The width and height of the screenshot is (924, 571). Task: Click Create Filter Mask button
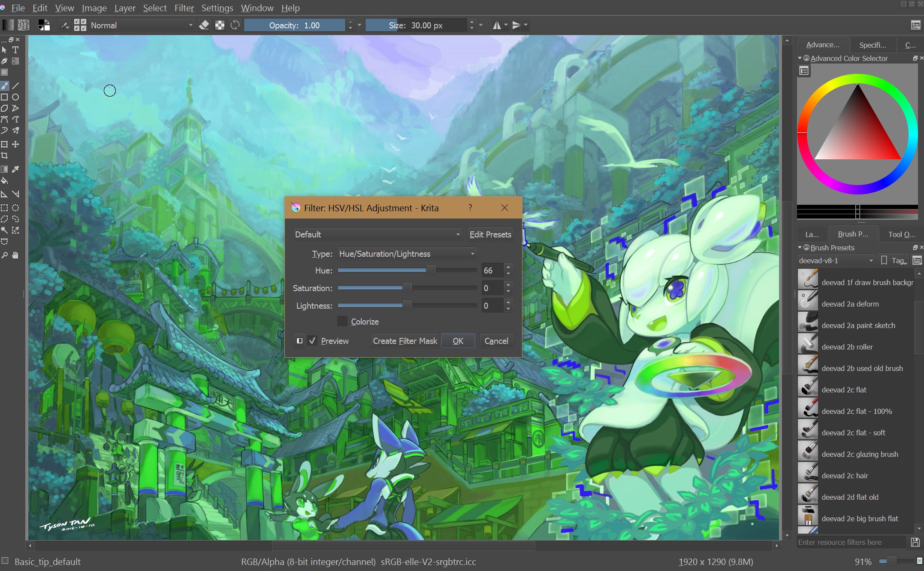point(405,341)
